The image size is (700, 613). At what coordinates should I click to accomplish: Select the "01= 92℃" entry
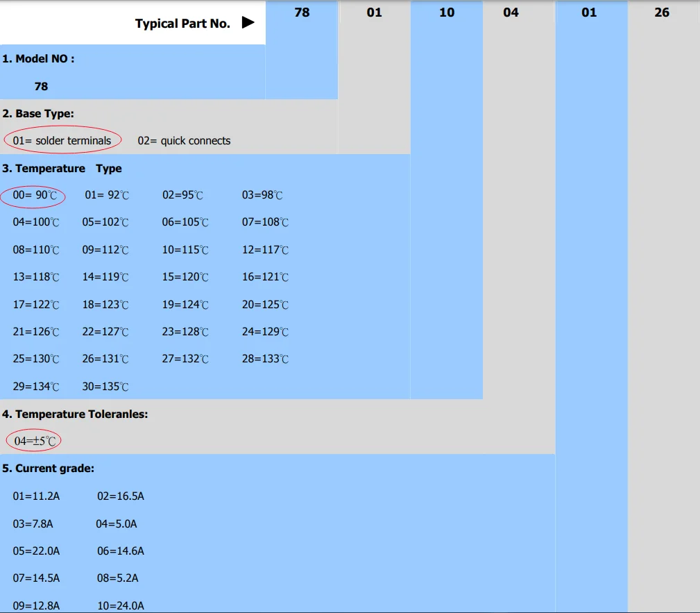[107, 195]
